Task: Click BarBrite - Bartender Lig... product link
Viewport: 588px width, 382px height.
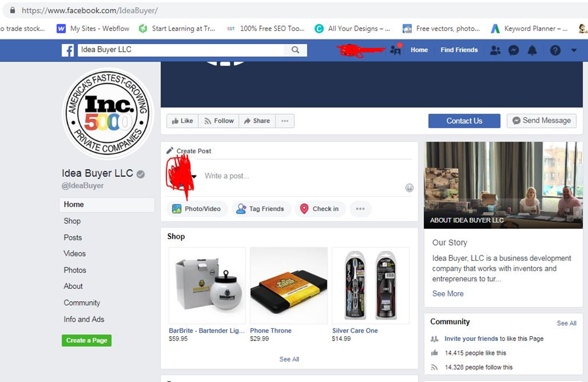Action: pos(207,331)
